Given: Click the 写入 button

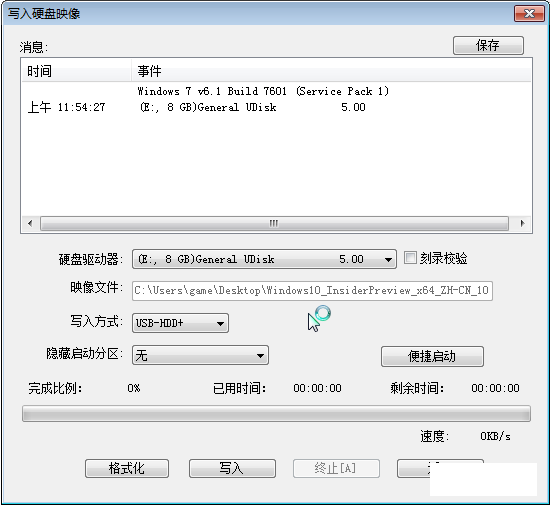Looking at the screenshot, I should coord(232,468).
